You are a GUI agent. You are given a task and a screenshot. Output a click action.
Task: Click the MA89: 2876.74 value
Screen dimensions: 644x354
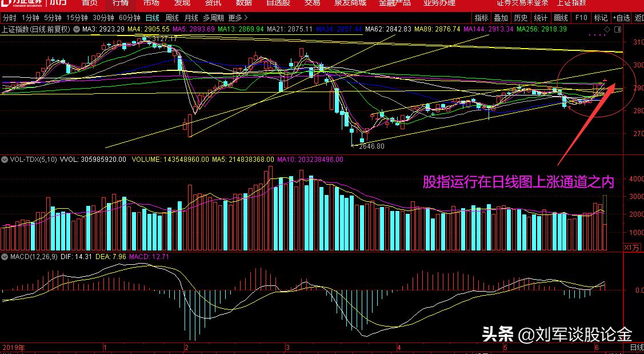tap(437, 29)
